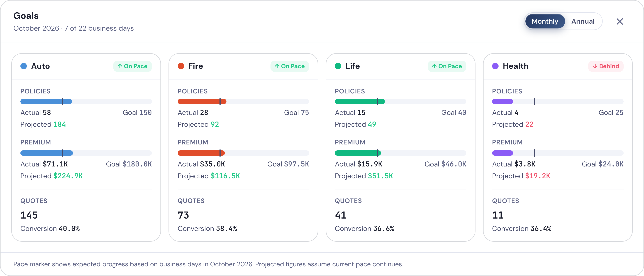
Task: Open the Auto card heading
Action: pyautogui.click(x=40, y=66)
